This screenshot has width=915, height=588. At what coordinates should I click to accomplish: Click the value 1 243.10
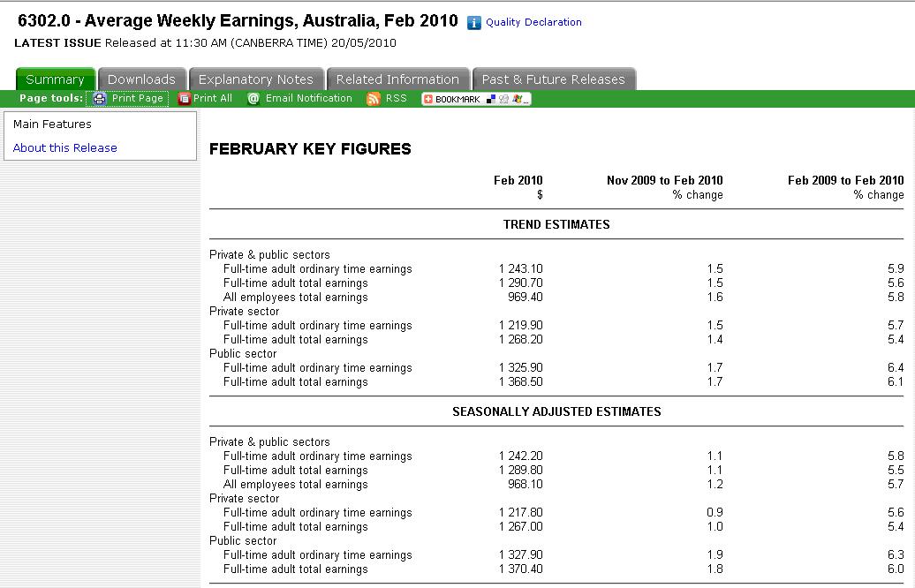(520, 269)
